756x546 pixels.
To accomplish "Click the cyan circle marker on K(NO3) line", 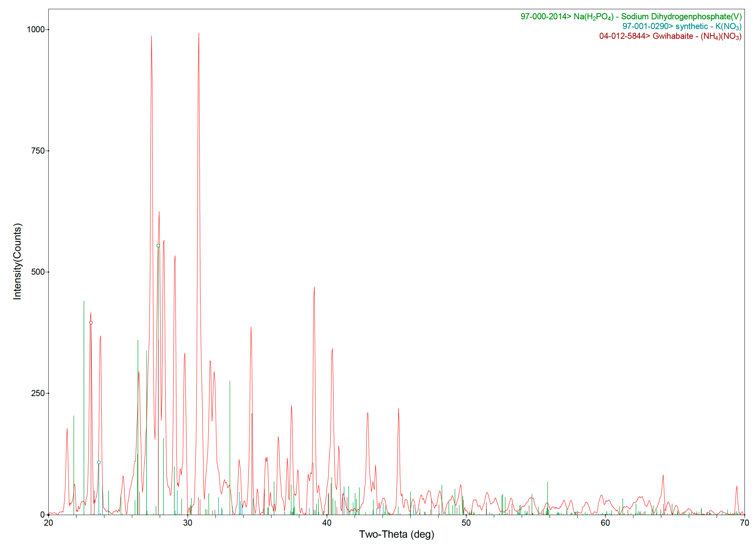I will [x=99, y=462].
